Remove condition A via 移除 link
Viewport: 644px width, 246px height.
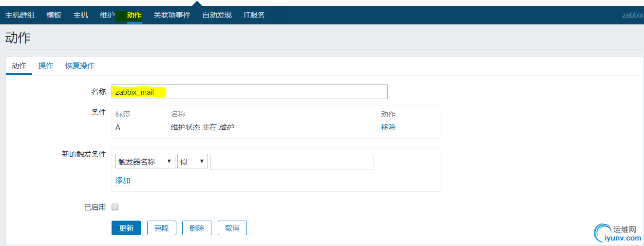click(x=388, y=127)
